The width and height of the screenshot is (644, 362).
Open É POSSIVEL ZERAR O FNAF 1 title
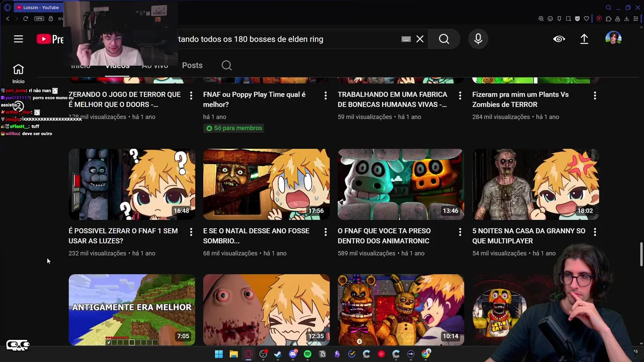point(123,236)
